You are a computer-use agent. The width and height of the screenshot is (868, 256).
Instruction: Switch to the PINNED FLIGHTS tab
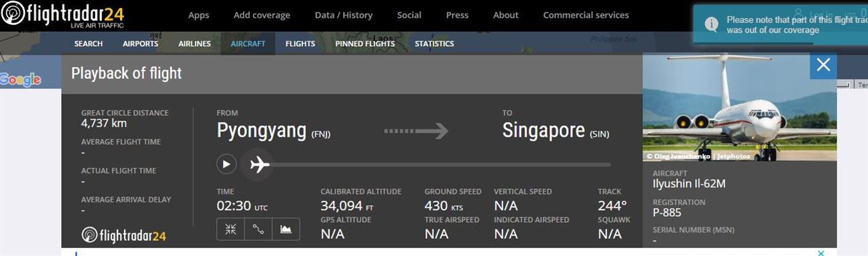pos(365,43)
